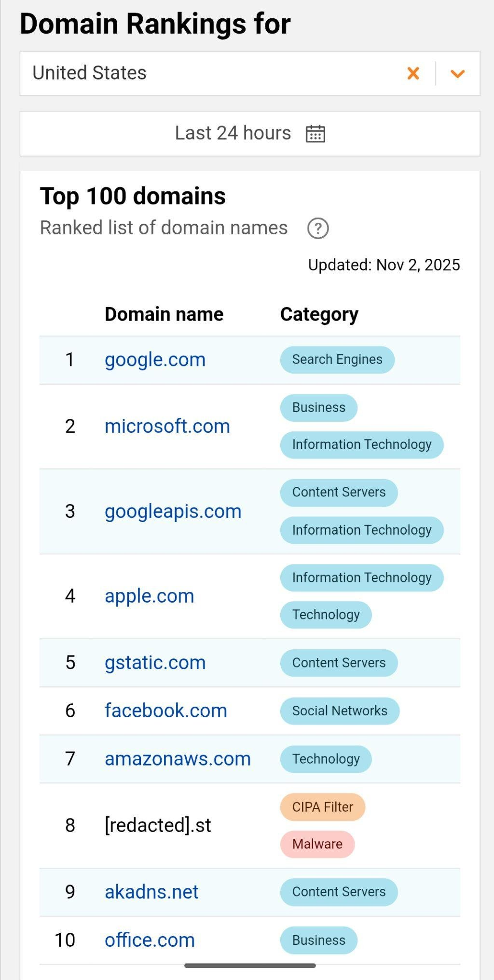
Task: Click the red Malware category tag
Action: coord(317,844)
